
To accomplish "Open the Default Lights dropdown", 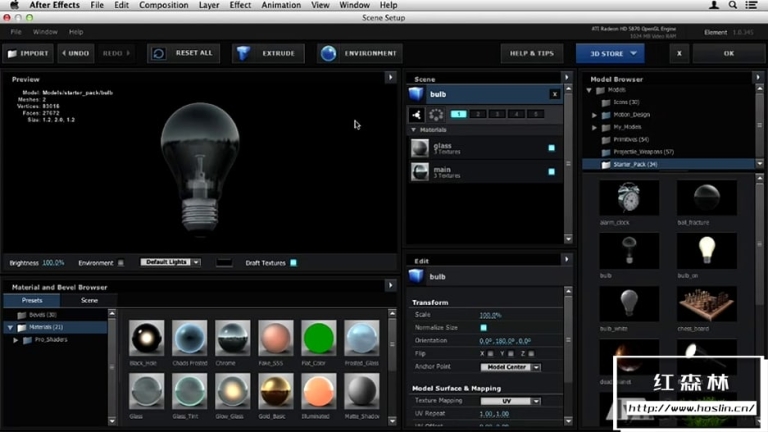I will click(x=170, y=263).
